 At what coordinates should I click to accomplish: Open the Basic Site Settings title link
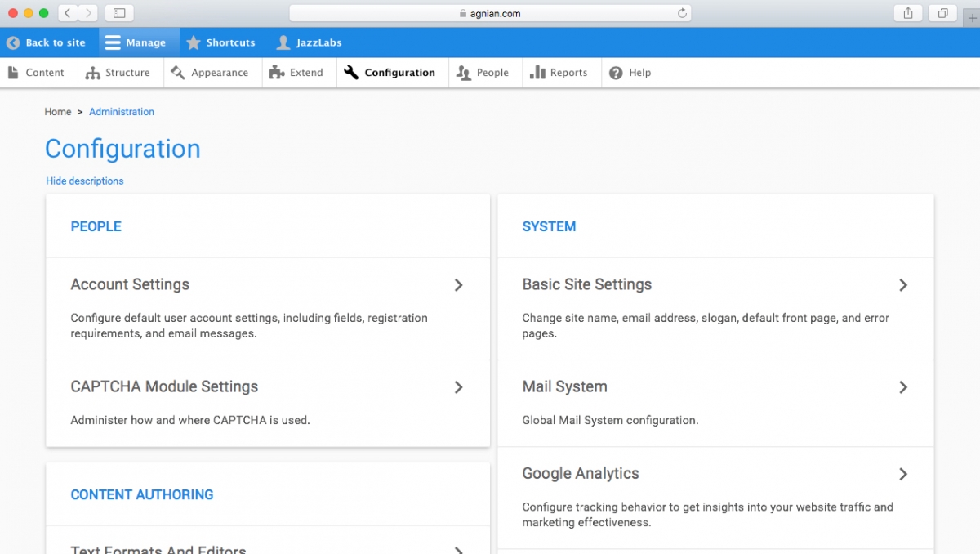pos(587,284)
